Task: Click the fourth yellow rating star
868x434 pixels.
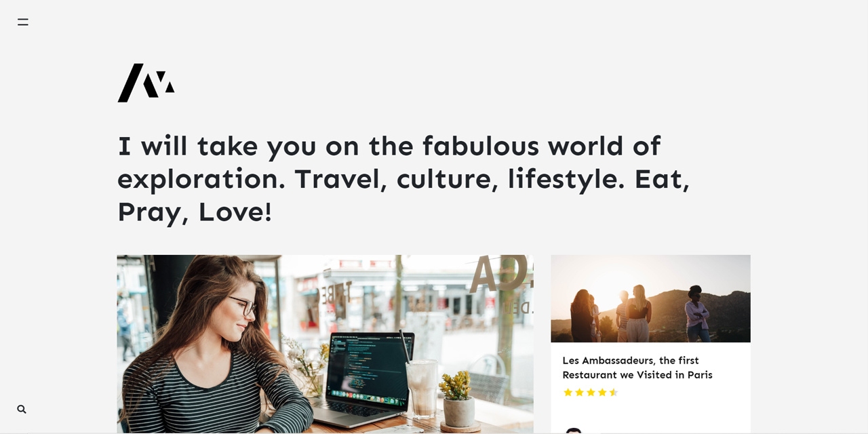Action: (x=602, y=392)
